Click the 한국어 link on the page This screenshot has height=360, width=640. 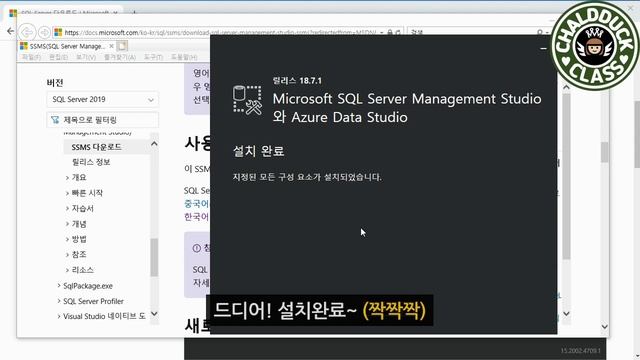click(197, 217)
